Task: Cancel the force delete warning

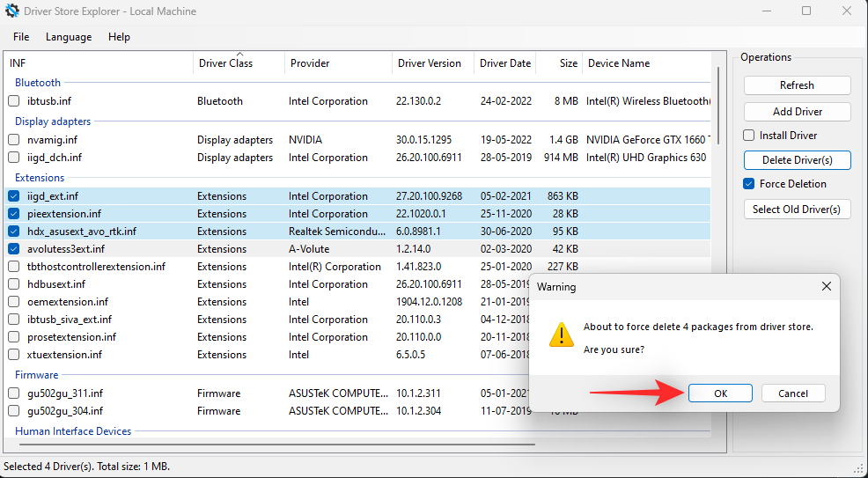Action: pyautogui.click(x=793, y=393)
